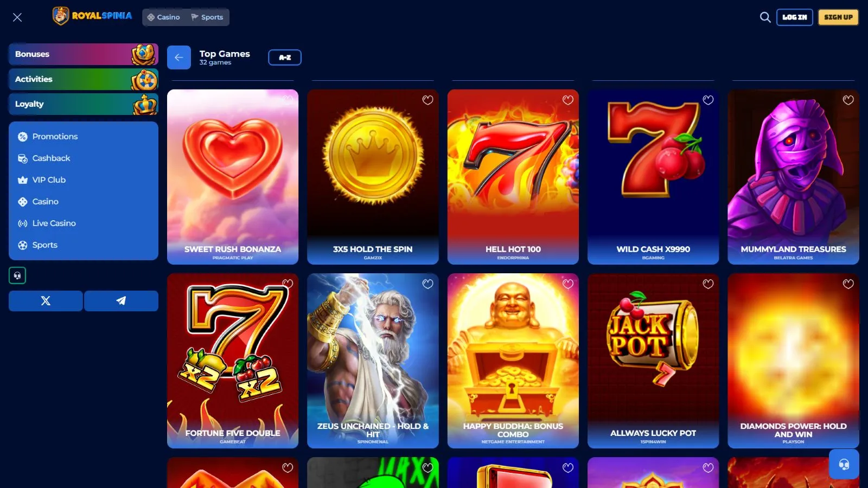Viewport: 868px width, 488px height.
Task: Open the A-Z sorting option
Action: (x=285, y=57)
